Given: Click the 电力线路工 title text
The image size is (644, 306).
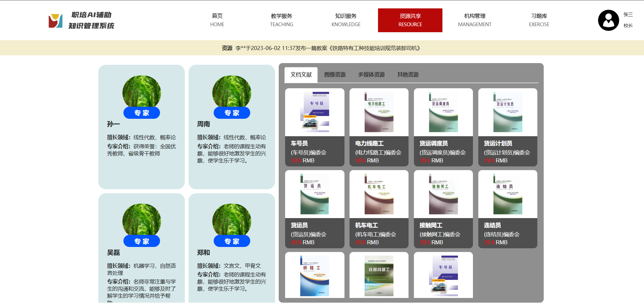Looking at the screenshot, I should point(369,143).
